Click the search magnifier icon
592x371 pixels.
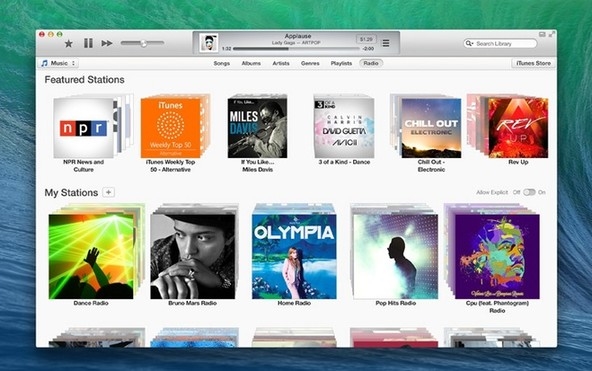[469, 43]
